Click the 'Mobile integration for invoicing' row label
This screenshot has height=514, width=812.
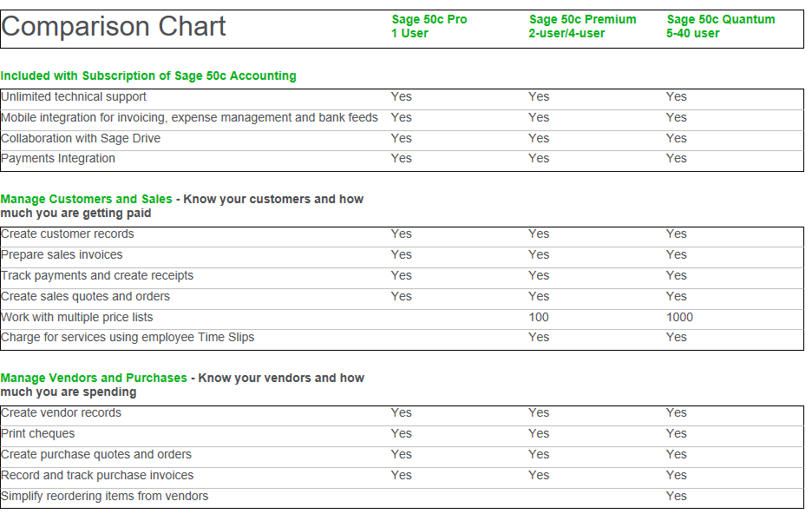pyautogui.click(x=189, y=117)
